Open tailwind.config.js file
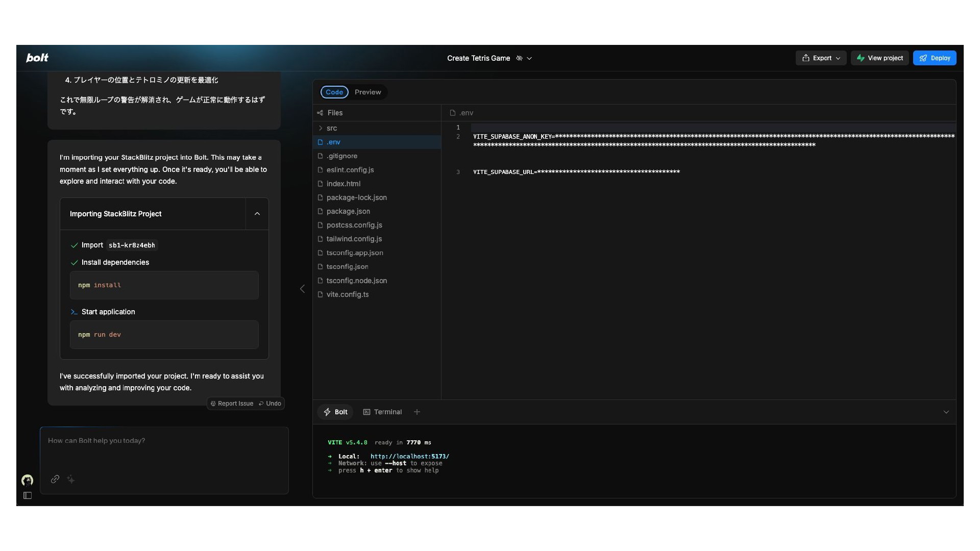 (x=377, y=239)
